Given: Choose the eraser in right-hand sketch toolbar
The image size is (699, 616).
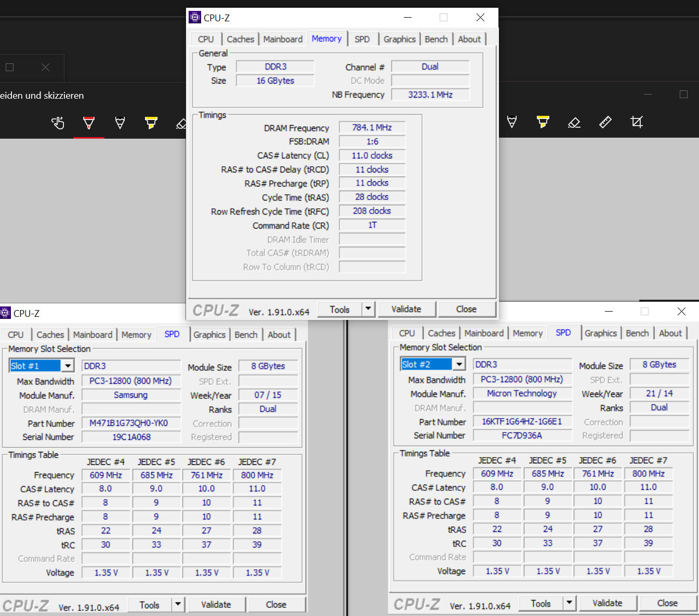Looking at the screenshot, I should [574, 122].
